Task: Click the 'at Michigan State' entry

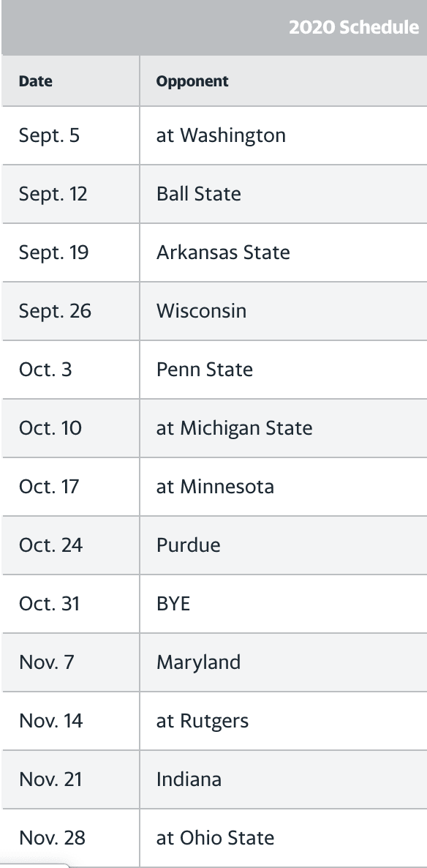Action: (x=234, y=428)
